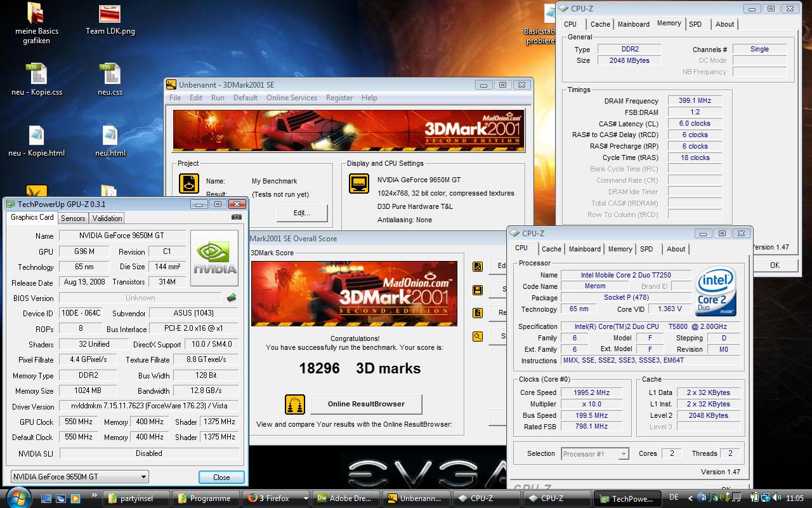Click the GPU-Z camera screenshot icon
This screenshot has height=508, width=812.
[237, 217]
